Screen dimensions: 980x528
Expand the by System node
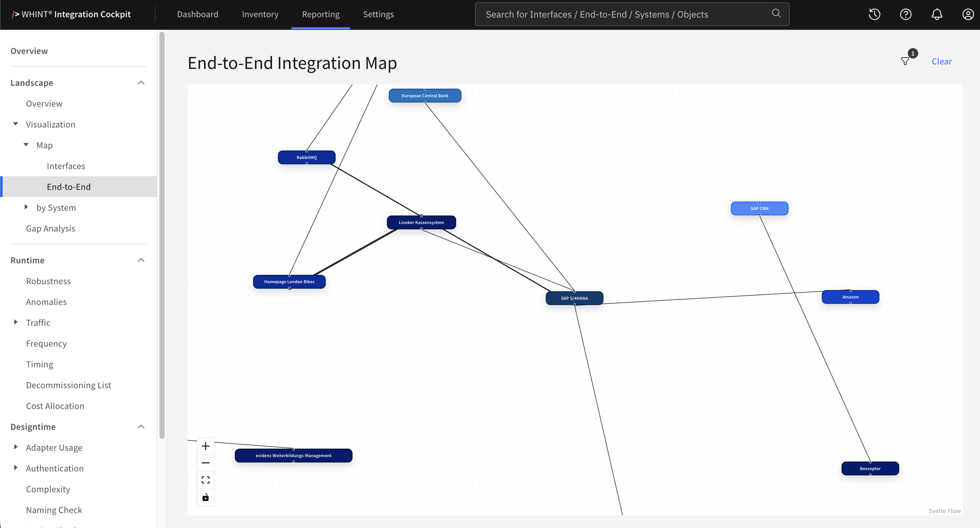(26, 207)
